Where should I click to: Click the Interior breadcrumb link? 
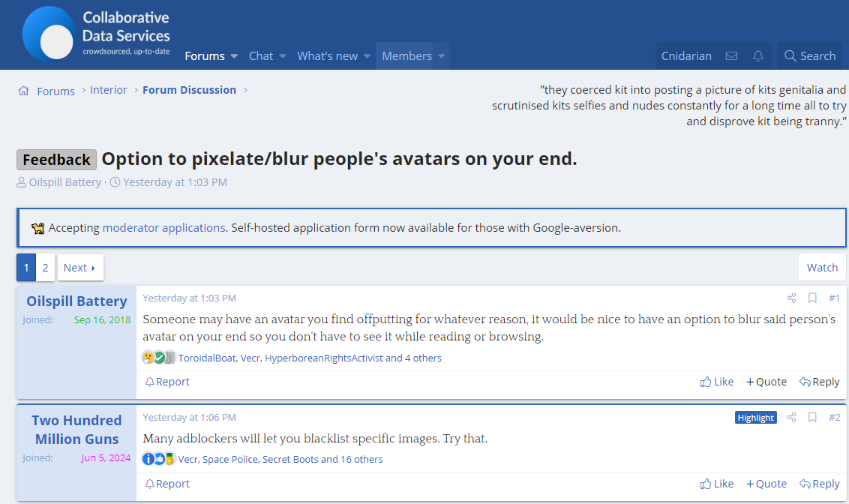pyautogui.click(x=108, y=90)
